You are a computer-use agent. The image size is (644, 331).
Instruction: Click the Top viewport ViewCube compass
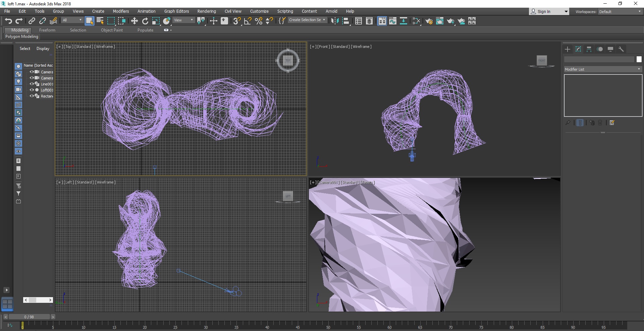288,61
